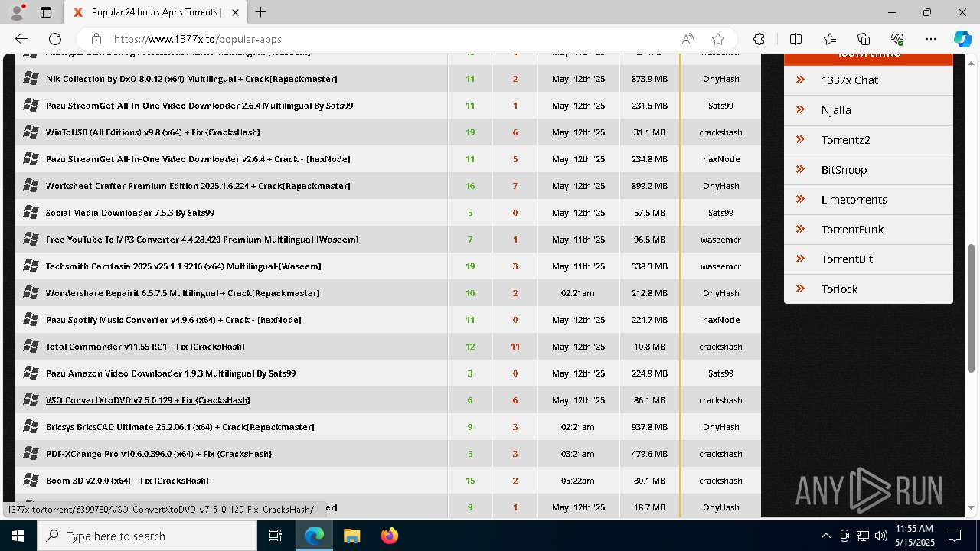This screenshot has height=551, width=980.
Task: Open Wondershare Repairit 6.5.7.5 torrent
Action: (x=182, y=293)
